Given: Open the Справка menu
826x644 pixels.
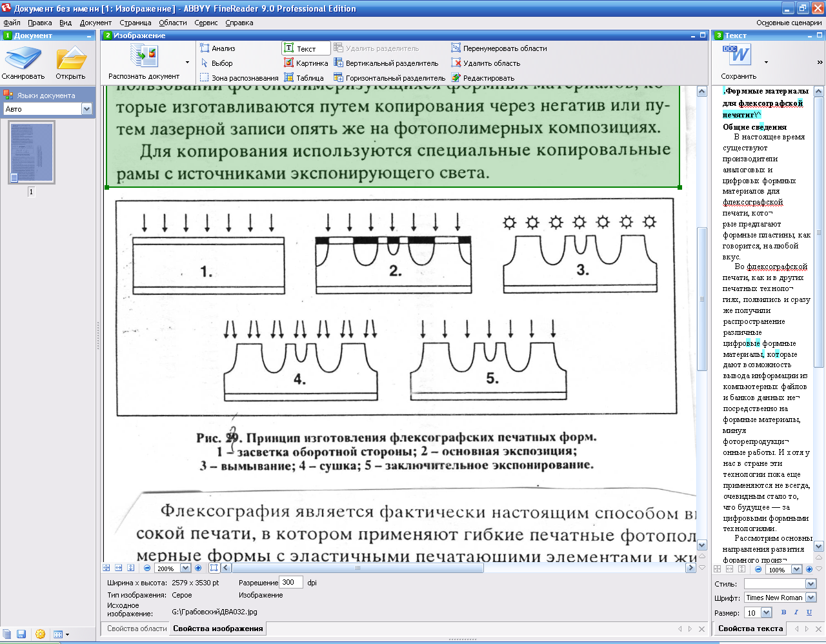Looking at the screenshot, I should click(x=239, y=23).
